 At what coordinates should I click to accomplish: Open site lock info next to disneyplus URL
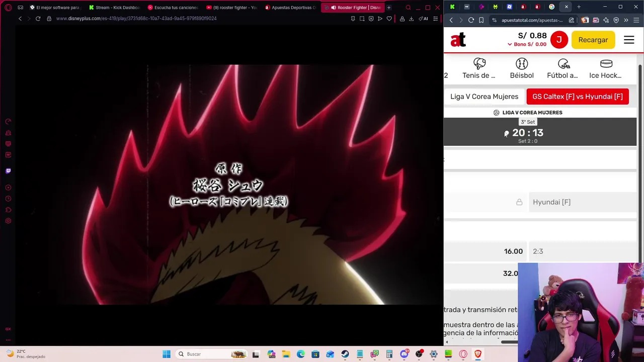pos(49,19)
